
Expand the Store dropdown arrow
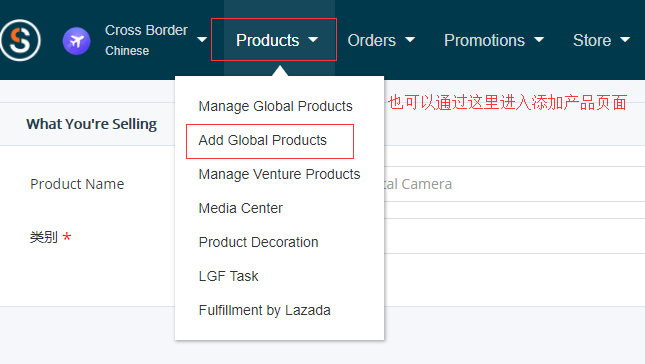click(625, 40)
